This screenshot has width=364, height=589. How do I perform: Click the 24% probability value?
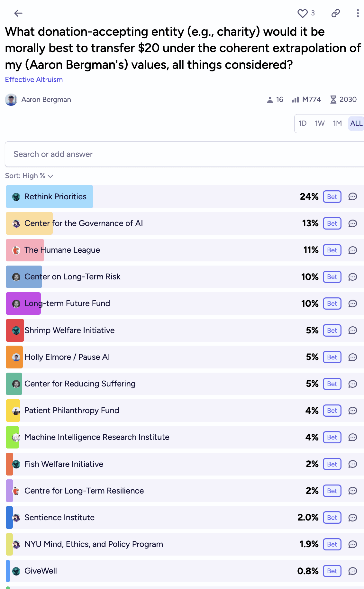pos(309,197)
